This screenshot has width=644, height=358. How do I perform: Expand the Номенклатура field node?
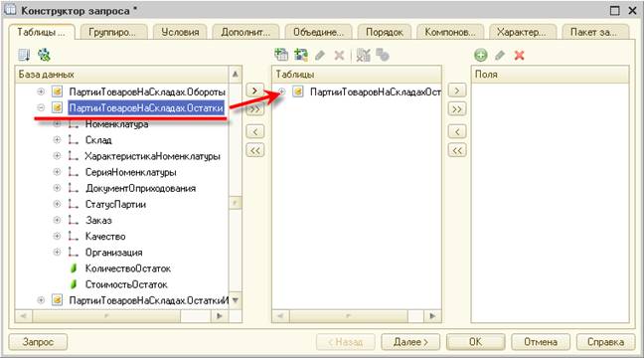(57, 123)
